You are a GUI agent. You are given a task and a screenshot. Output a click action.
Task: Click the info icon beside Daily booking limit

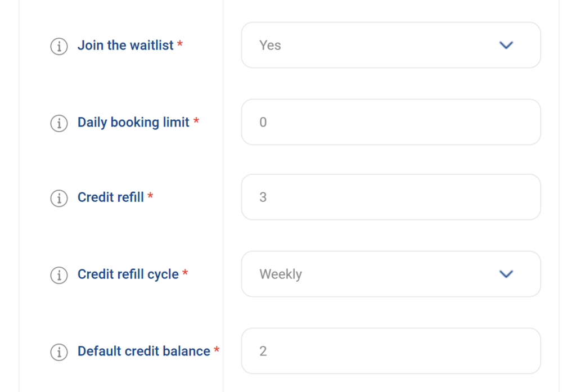(59, 124)
